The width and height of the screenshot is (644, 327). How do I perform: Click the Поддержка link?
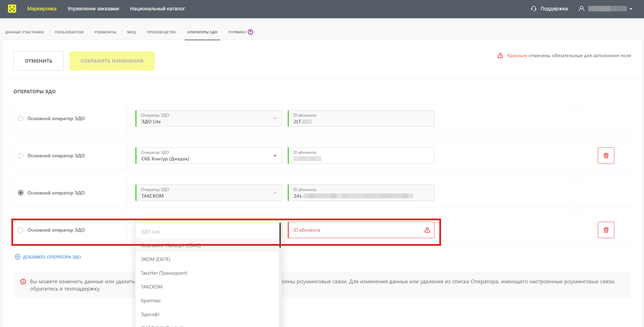pyautogui.click(x=554, y=9)
